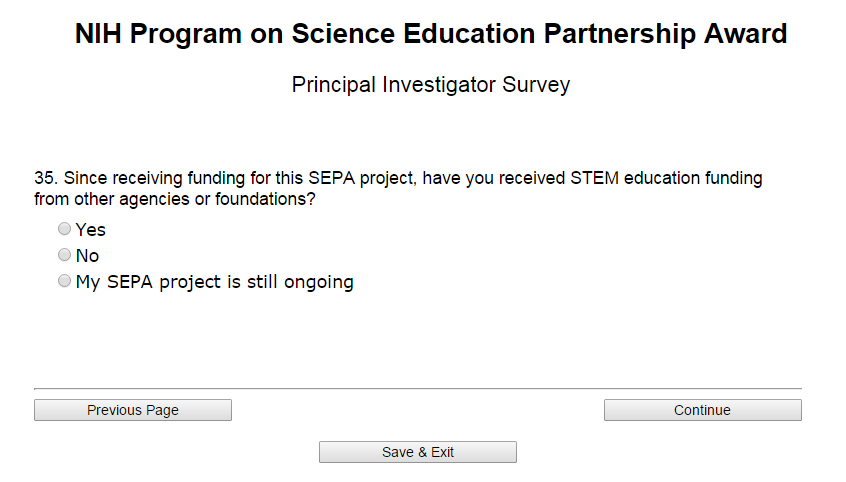The width and height of the screenshot is (846, 482).
Task: Choose the No radio button
Action: coord(65,255)
